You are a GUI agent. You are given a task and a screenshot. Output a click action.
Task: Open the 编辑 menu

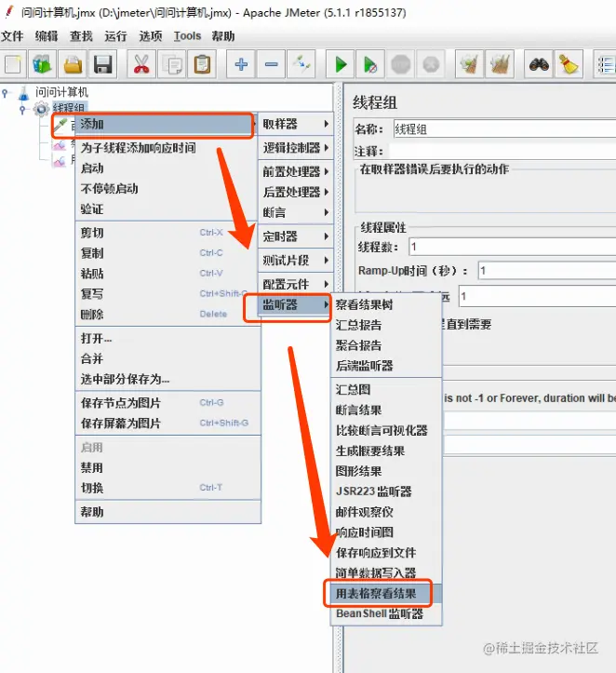(x=47, y=36)
